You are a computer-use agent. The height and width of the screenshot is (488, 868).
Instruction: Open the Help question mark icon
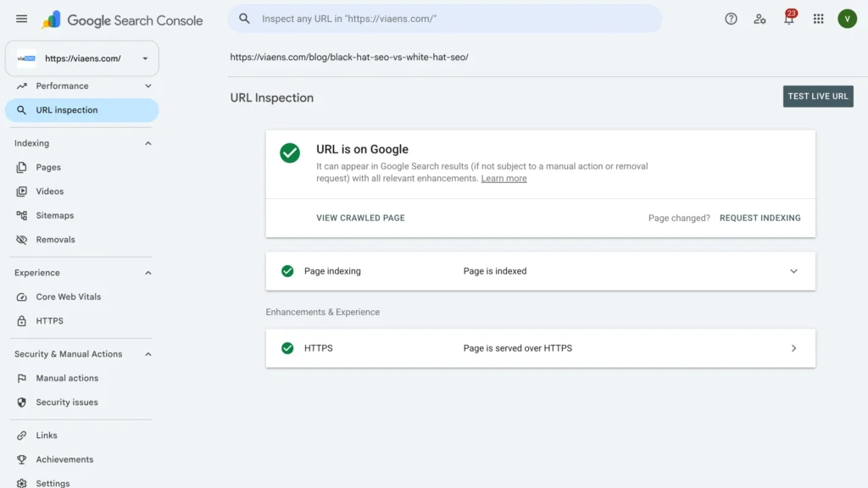[731, 19]
